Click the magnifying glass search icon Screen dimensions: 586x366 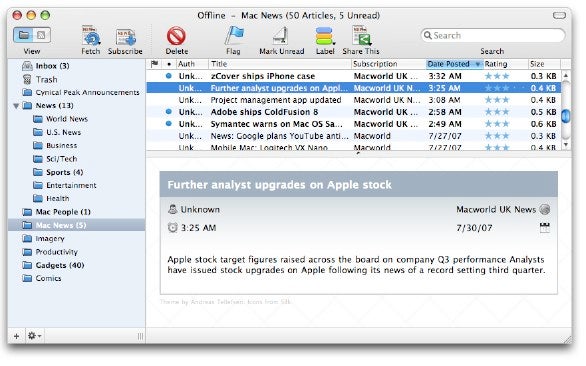point(428,35)
